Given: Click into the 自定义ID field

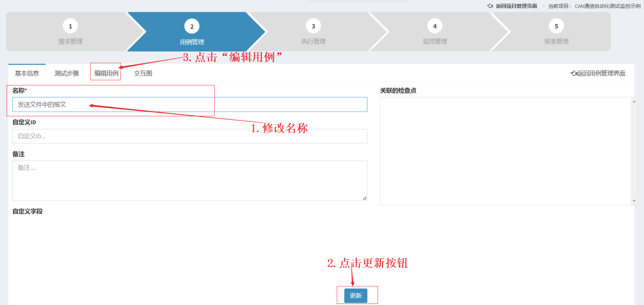Looking at the screenshot, I should [x=190, y=136].
